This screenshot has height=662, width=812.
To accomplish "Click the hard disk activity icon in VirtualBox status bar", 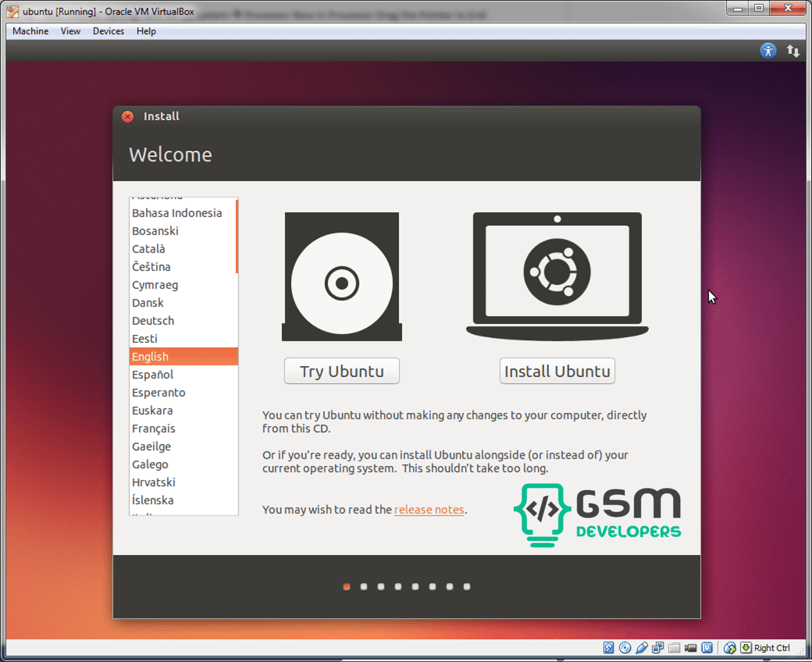I will [x=608, y=648].
